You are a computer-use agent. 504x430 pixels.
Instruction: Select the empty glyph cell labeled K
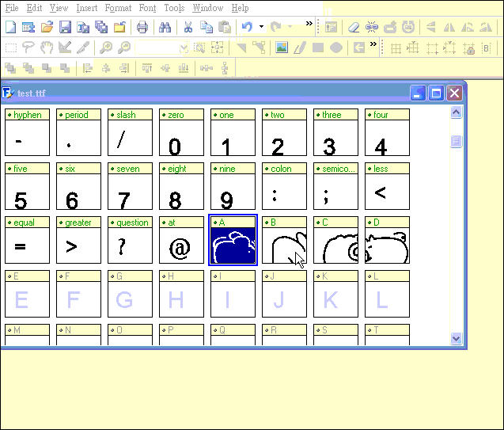tap(336, 294)
